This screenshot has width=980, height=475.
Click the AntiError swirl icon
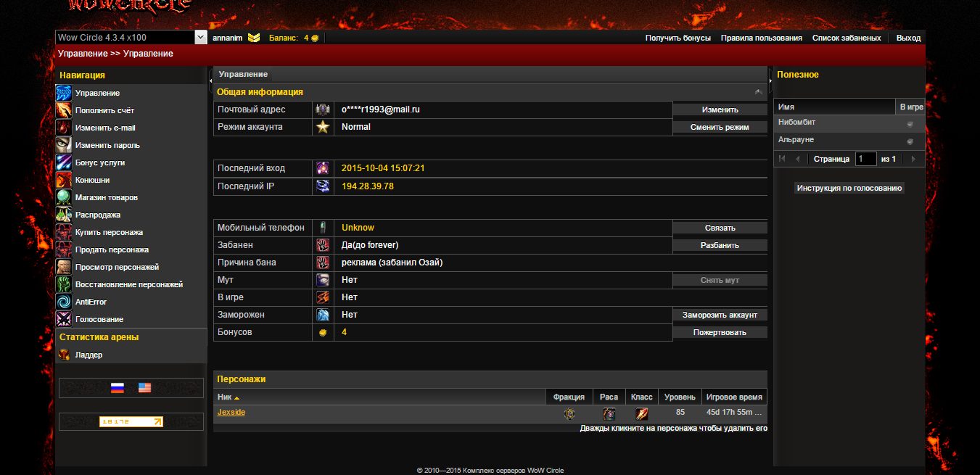(x=64, y=302)
